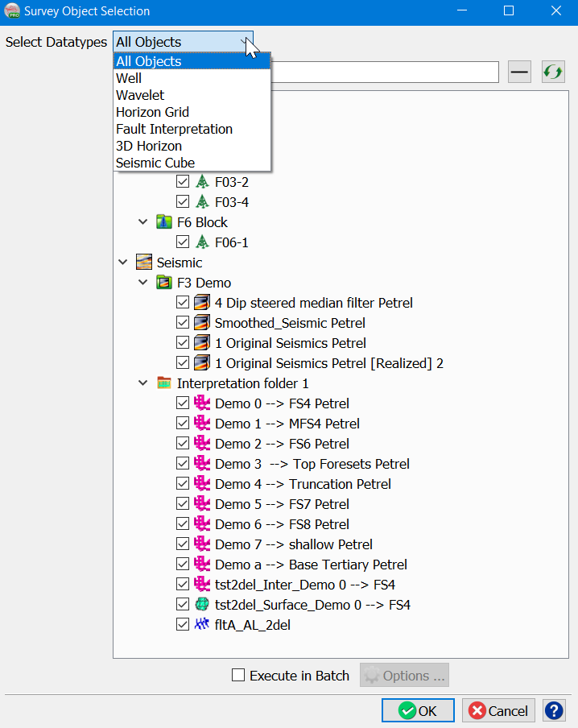Viewport: 578px width, 728px height.
Task: Uncheck the F03-4 well checkbox
Action: [x=183, y=202]
